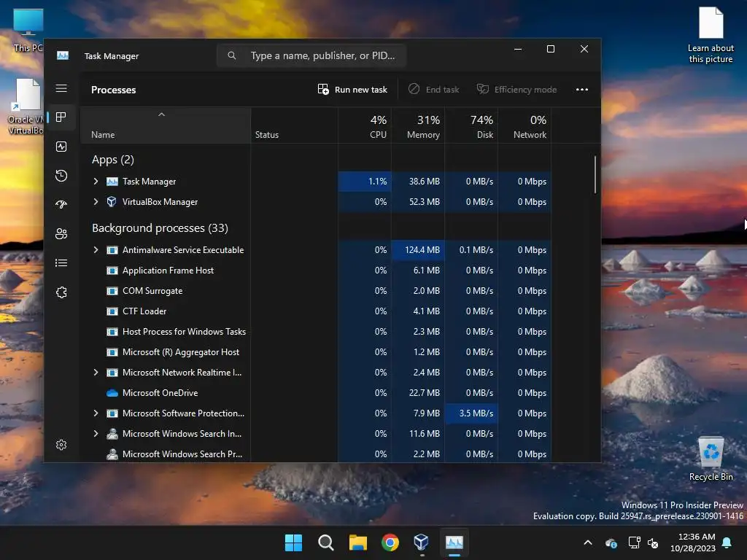The width and height of the screenshot is (747, 560).
Task: Expand the Task Manager process row
Action: [96, 182]
